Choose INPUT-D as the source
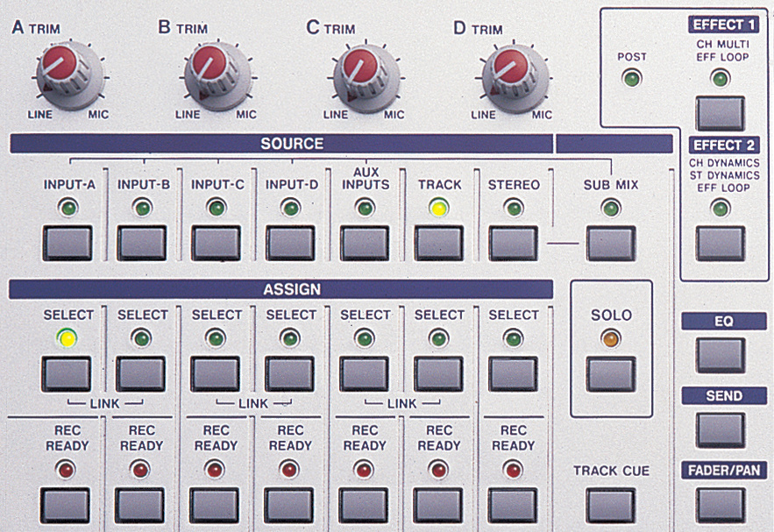This screenshot has width=774, height=532. click(x=290, y=243)
